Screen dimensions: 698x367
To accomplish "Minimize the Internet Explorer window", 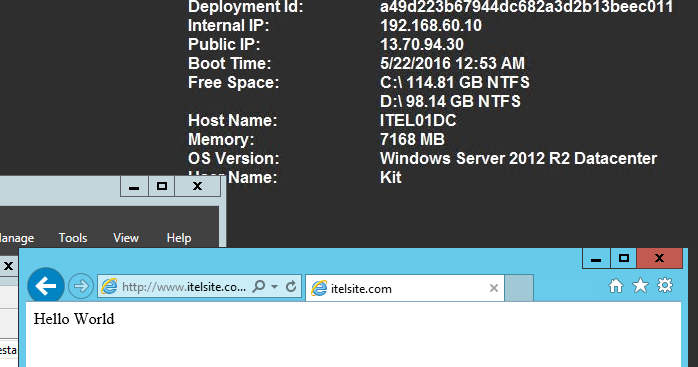I will point(596,259).
